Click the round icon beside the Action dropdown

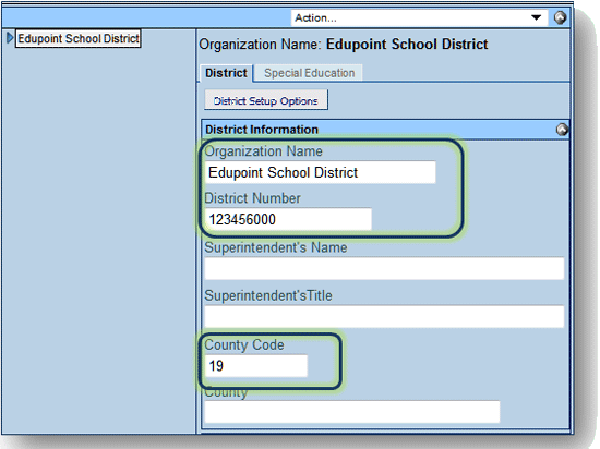pos(559,18)
